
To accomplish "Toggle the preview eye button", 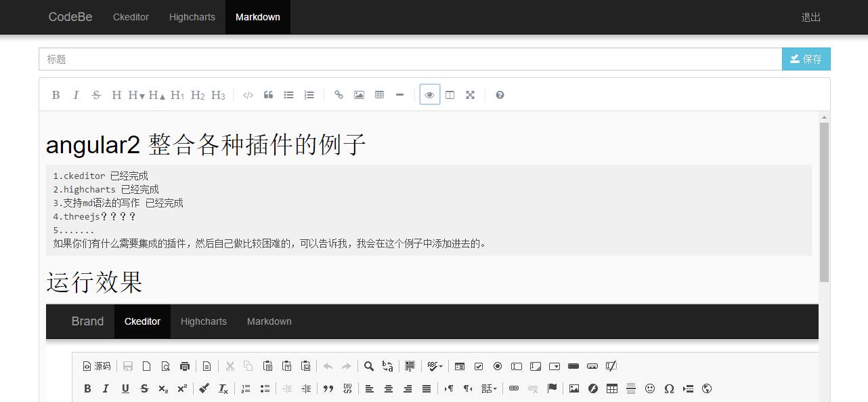I will coord(429,95).
